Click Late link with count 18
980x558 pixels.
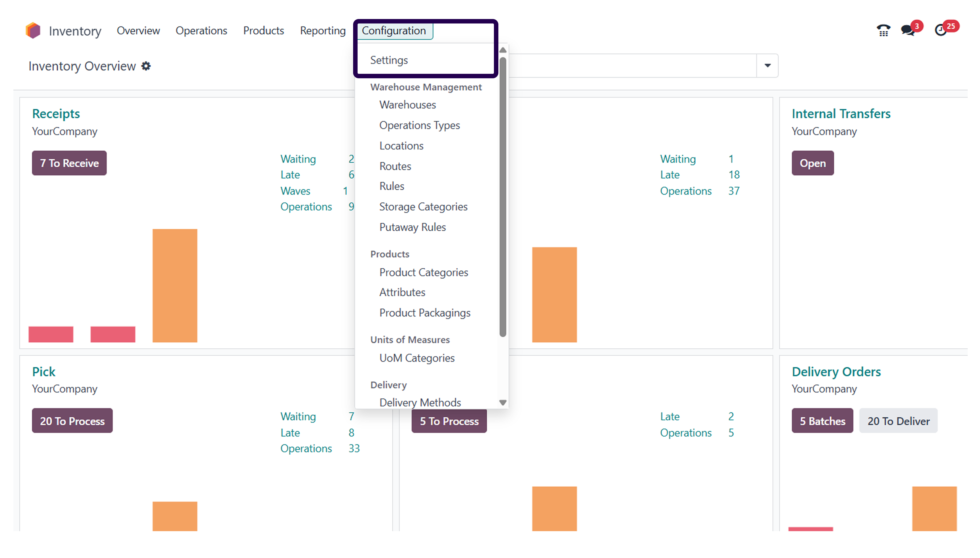pos(670,175)
